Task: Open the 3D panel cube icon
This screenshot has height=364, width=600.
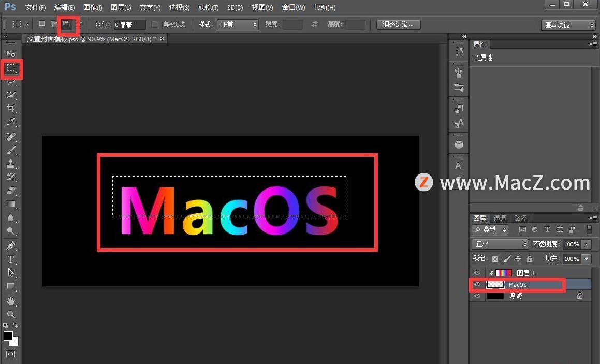Action: click(x=459, y=144)
